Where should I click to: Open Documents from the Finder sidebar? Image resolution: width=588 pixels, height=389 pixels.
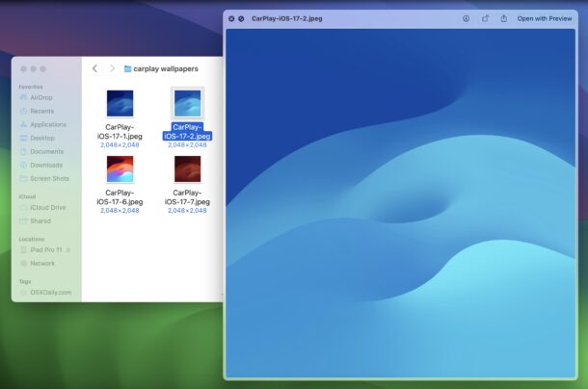click(45, 151)
